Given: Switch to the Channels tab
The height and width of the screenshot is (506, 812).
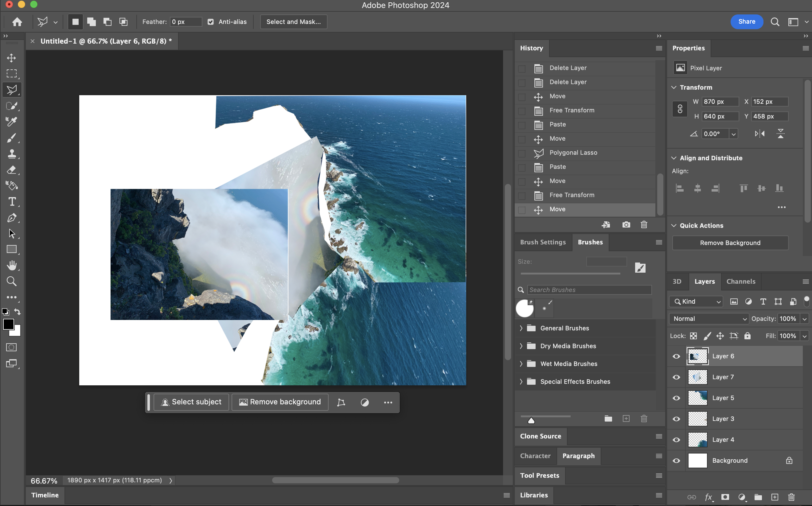Looking at the screenshot, I should (x=741, y=282).
